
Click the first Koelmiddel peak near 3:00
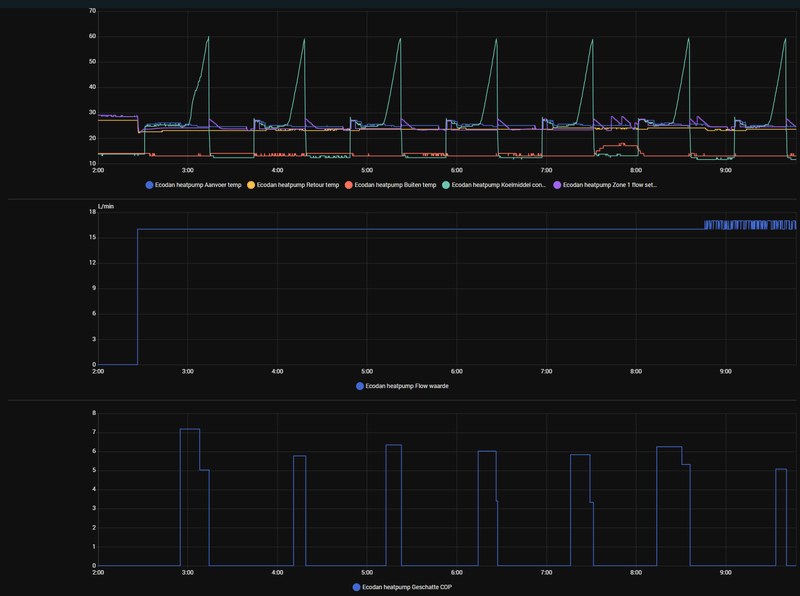tap(208, 38)
